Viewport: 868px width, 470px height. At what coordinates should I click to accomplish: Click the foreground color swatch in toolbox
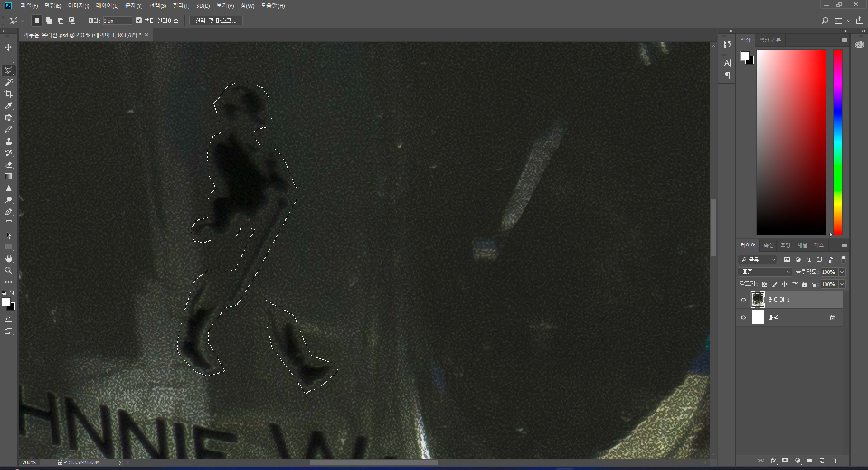click(x=6, y=302)
